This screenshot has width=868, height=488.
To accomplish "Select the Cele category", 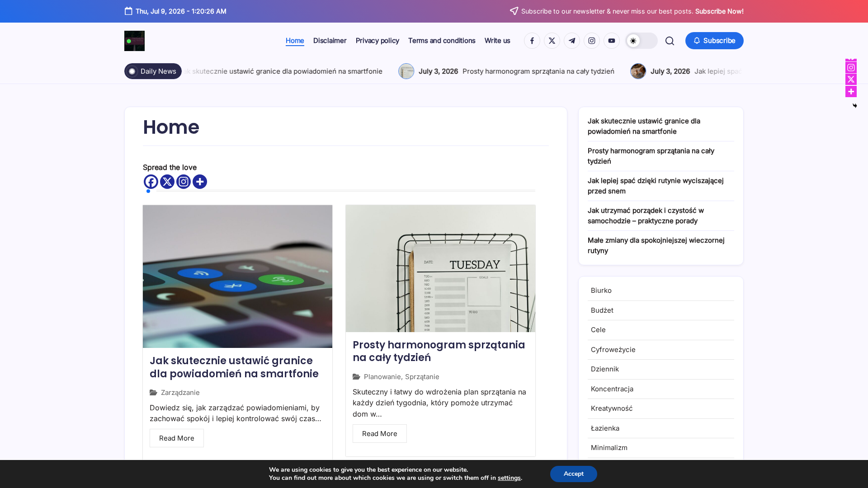I will coord(598,330).
